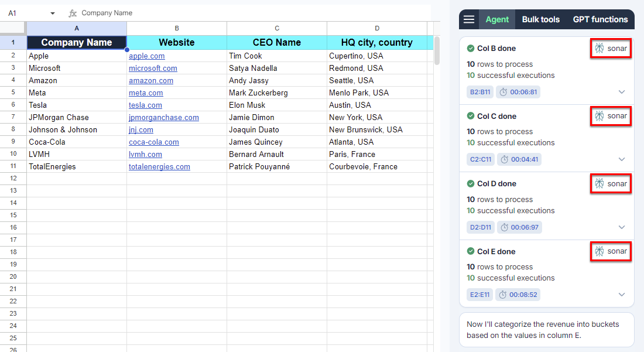Switch to the GPT functions tab
Screen dimensions: 644x352
[x=600, y=19]
